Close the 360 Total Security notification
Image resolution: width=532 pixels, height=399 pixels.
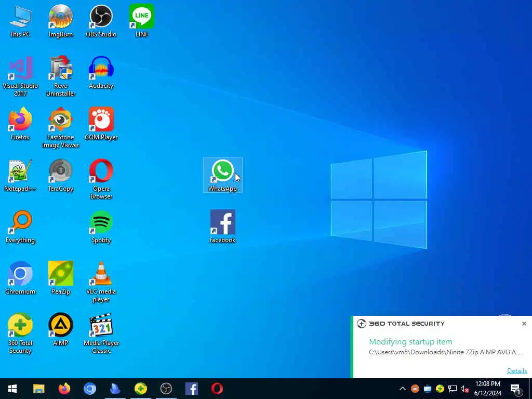point(524,324)
